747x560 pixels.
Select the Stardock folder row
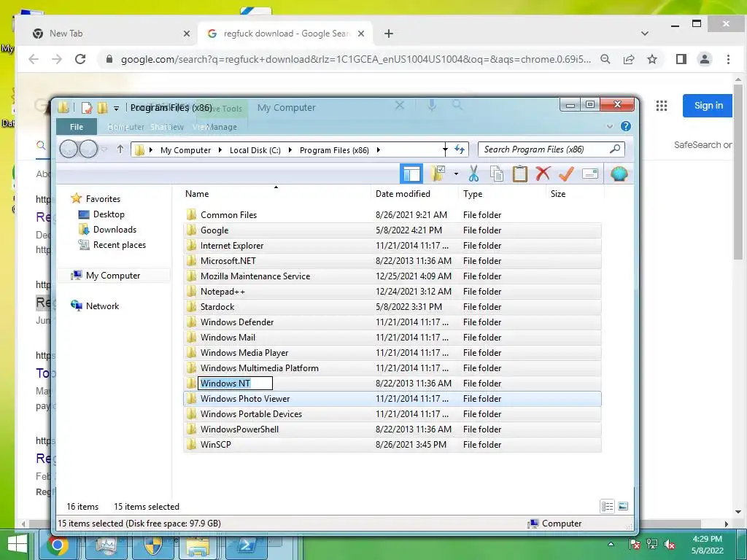[392, 307]
